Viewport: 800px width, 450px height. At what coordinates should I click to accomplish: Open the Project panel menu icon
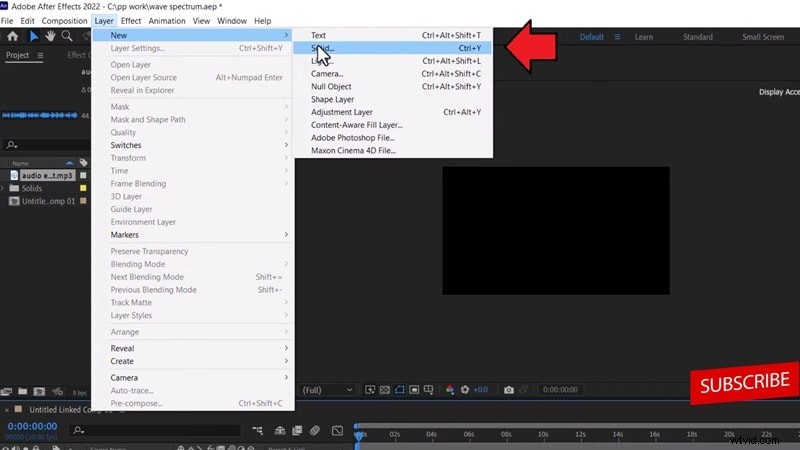point(40,55)
